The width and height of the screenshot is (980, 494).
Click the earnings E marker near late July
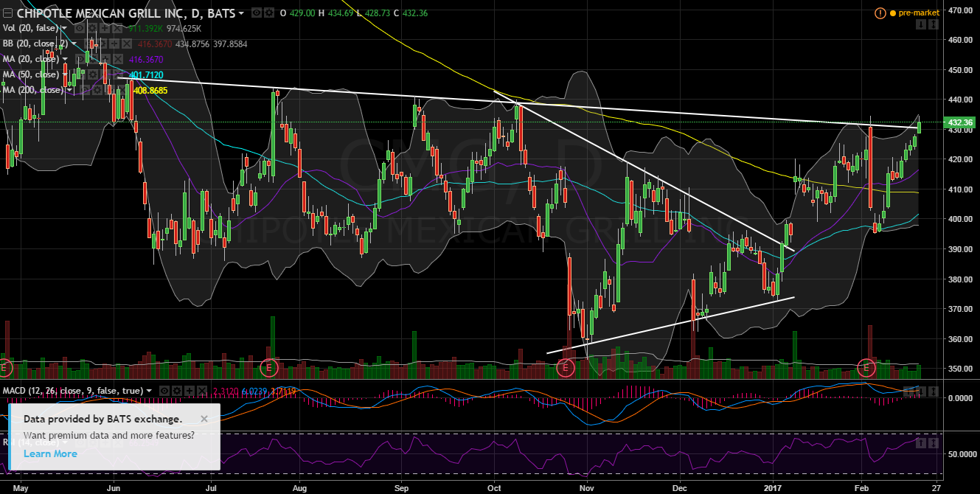271,366
